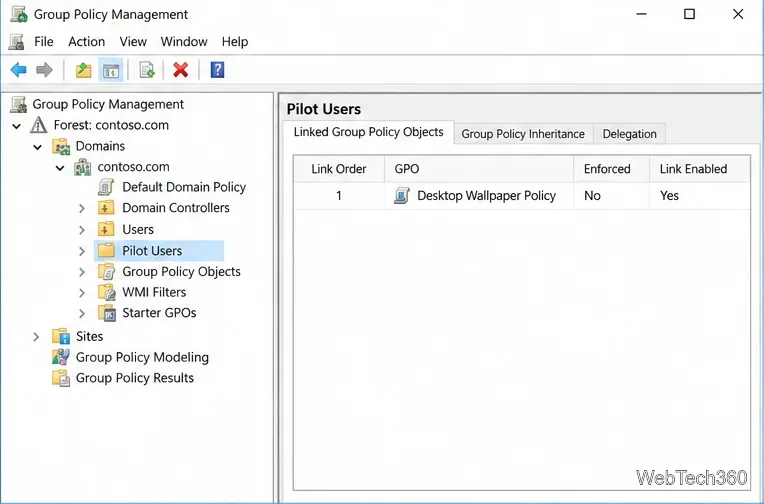Sort by Link Enabled column header
The image size is (764, 504).
point(700,169)
